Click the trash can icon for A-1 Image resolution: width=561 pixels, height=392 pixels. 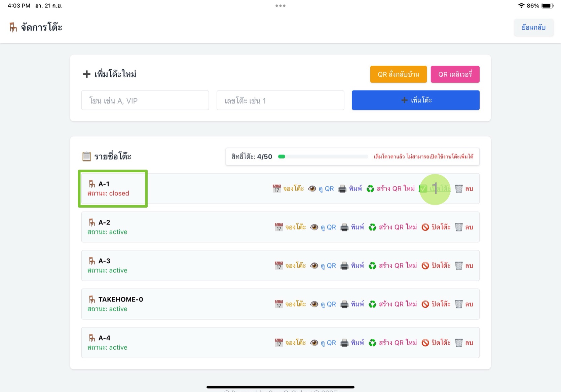pos(458,189)
